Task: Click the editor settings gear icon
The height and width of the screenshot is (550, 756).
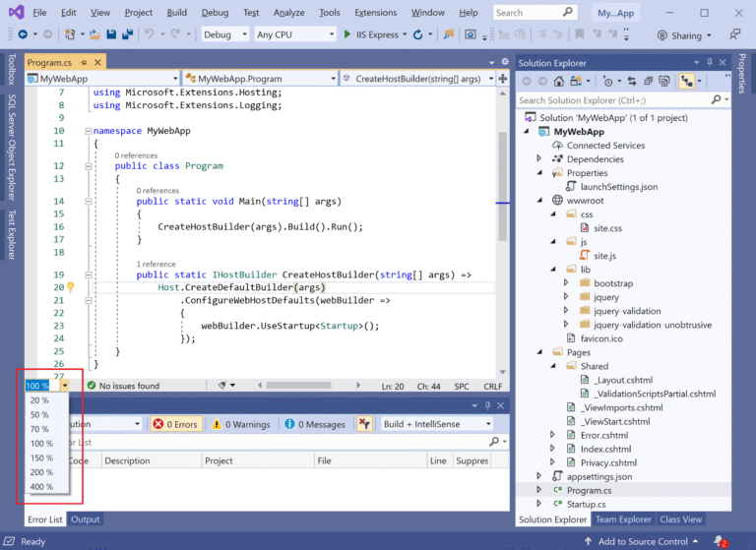Action: click(505, 62)
